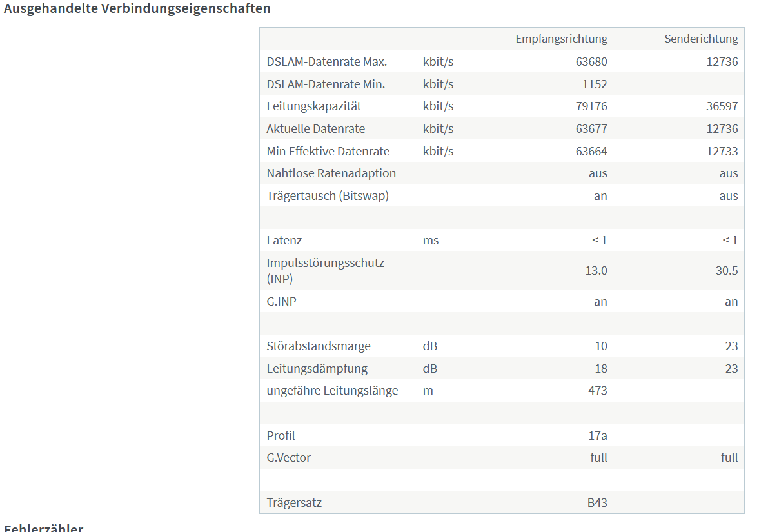Select the Leitungsdämpfung receive value 18
The height and width of the screenshot is (532, 759).
[x=601, y=369]
